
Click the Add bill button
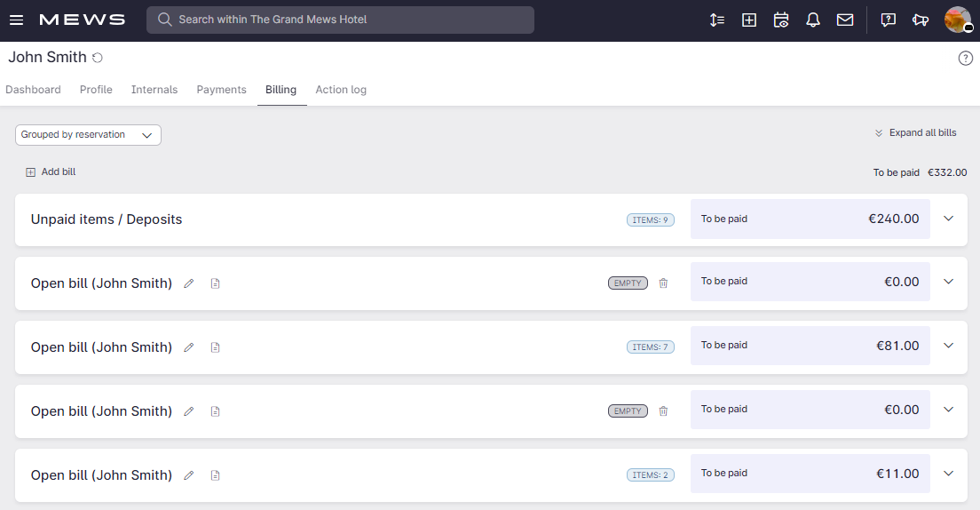pyautogui.click(x=51, y=171)
